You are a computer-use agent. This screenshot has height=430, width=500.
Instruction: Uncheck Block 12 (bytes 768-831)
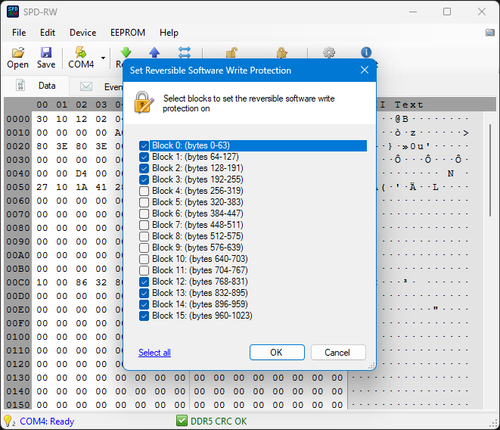(x=144, y=282)
